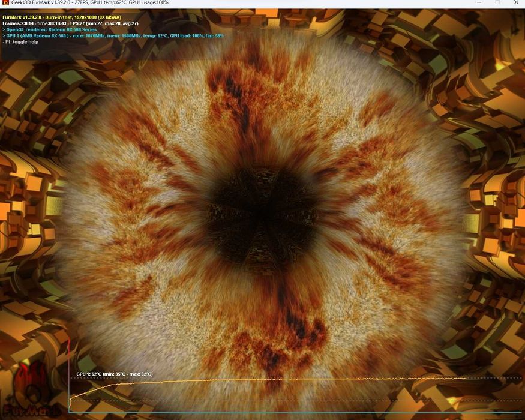
Task: Click the FurMark app icon in title bar
Action: click(5, 2)
